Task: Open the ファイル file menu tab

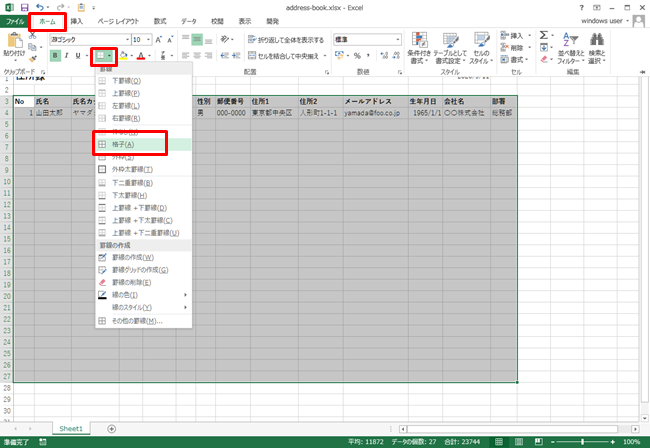Action: point(15,21)
